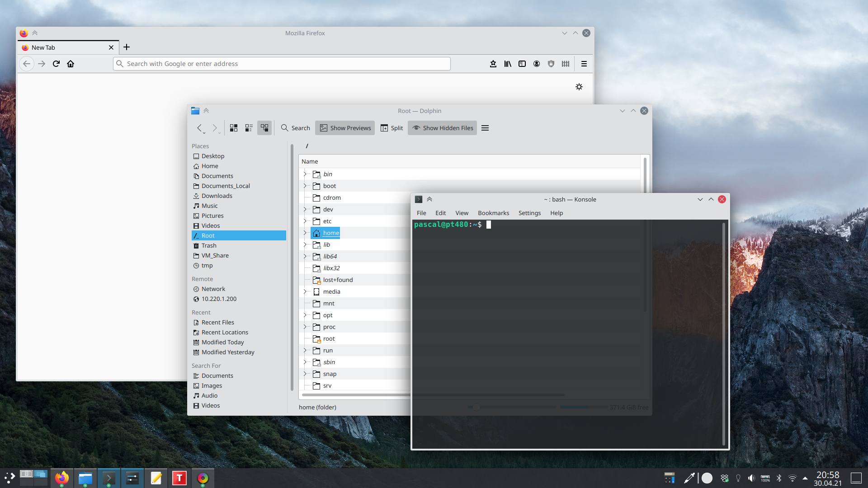
Task: Toggle Show Previews in Dolphin
Action: (x=345, y=128)
